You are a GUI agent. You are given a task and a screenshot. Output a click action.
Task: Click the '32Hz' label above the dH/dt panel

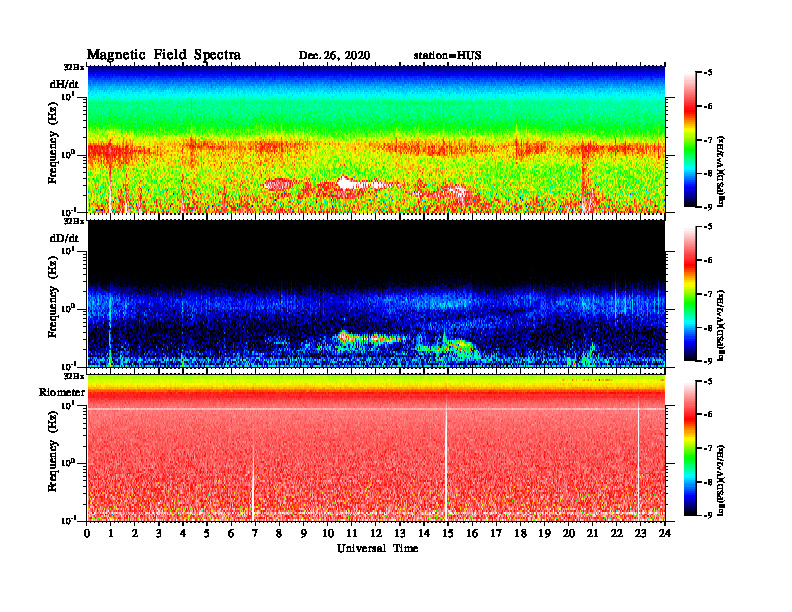tap(74, 67)
